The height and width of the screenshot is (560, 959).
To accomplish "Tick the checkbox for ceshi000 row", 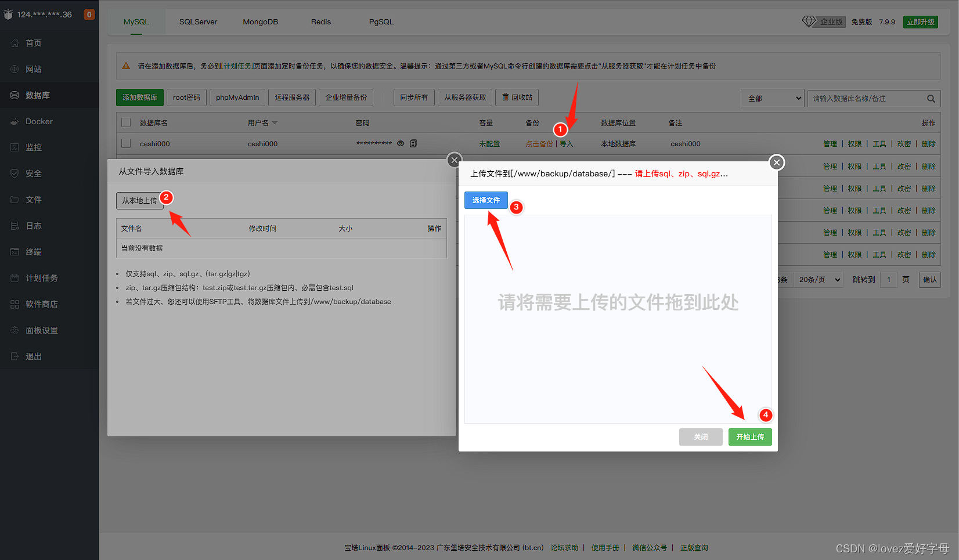I will [x=126, y=143].
